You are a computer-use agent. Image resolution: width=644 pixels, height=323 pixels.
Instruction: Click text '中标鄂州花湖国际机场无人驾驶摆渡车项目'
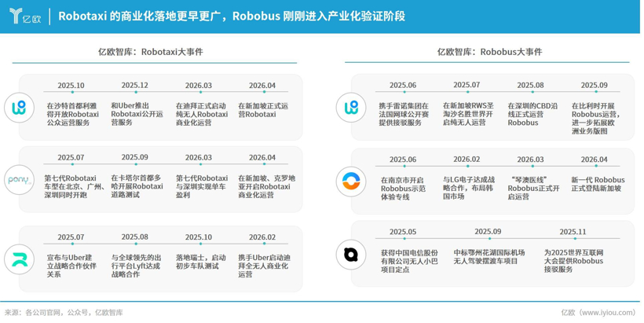(x=489, y=257)
